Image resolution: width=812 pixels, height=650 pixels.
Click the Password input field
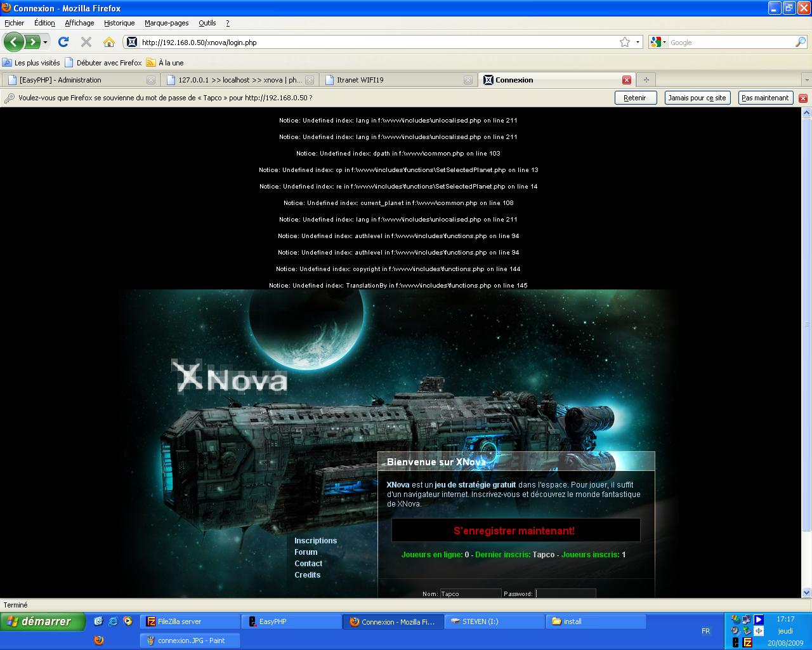[565, 594]
